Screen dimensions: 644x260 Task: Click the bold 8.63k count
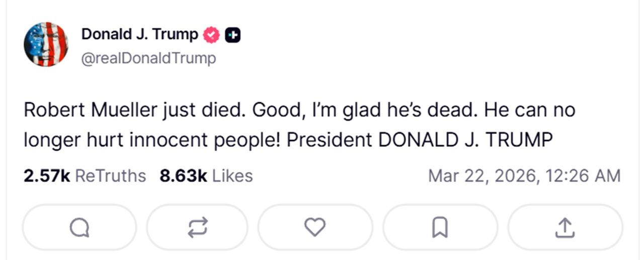coord(183,176)
